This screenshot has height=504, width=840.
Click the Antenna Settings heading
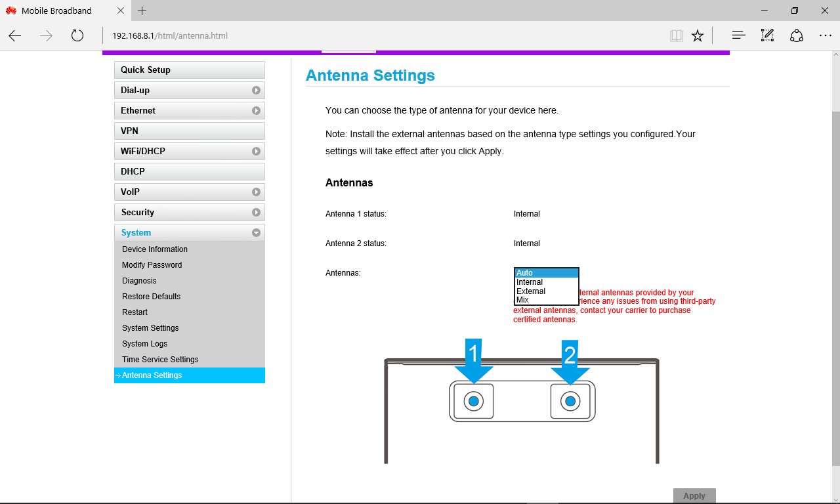370,75
